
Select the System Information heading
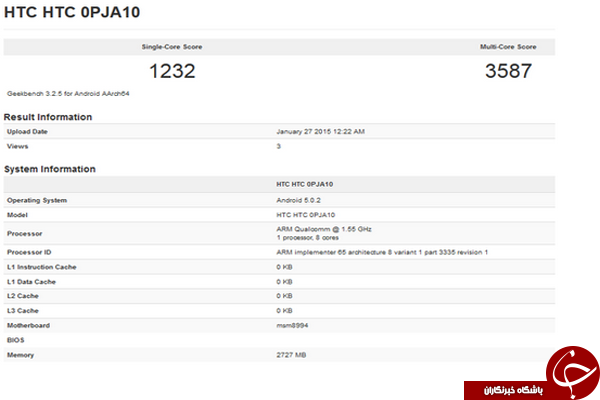pyautogui.click(x=50, y=169)
